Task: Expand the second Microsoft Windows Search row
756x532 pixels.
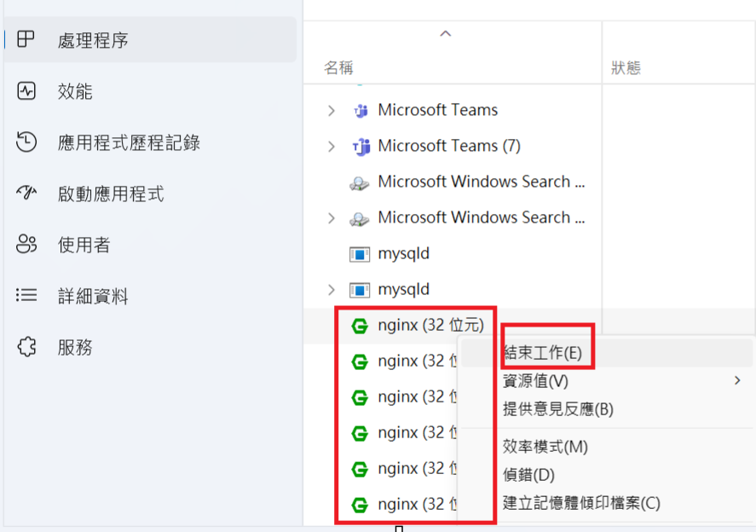Action: click(332, 217)
